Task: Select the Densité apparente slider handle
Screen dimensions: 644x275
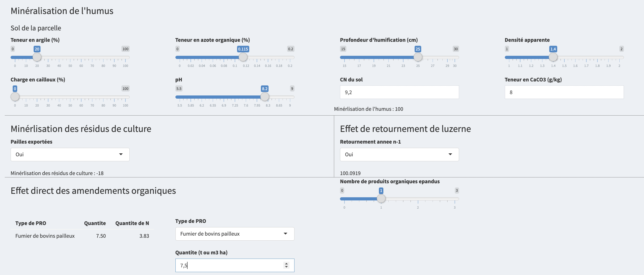Action: point(553,57)
